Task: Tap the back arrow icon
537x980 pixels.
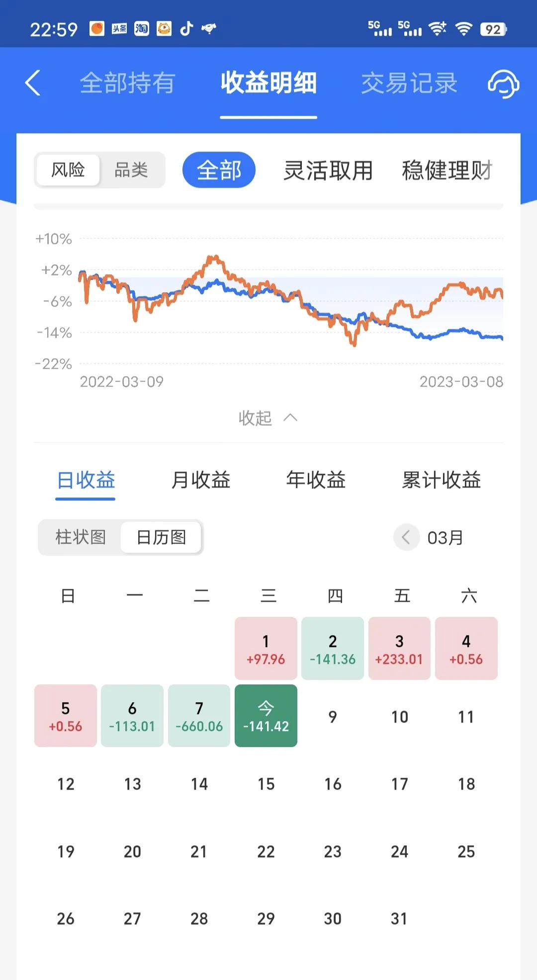Action: [33, 82]
